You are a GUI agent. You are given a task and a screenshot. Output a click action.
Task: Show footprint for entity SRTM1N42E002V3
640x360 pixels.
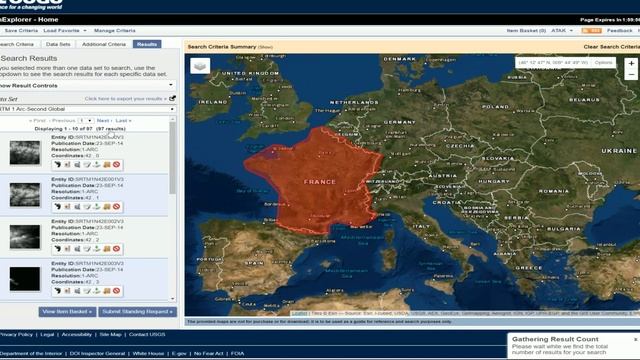(x=58, y=249)
